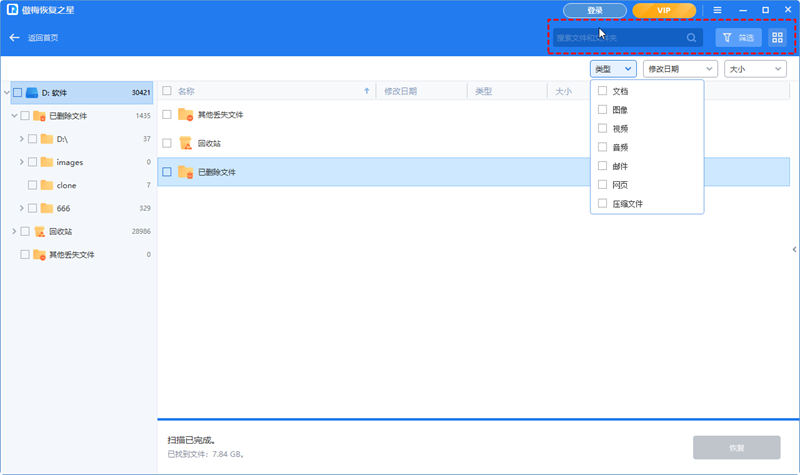800x475 pixels.
Task: Click the back arrow to return home
Action: point(14,38)
